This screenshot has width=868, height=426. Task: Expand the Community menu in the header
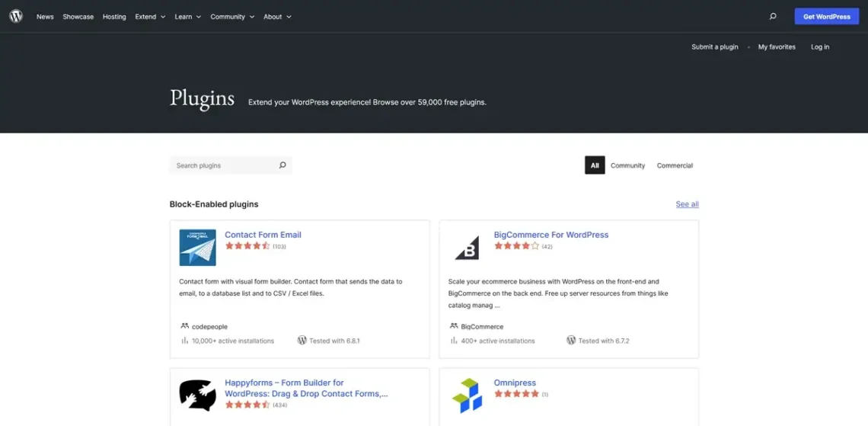[x=232, y=17]
